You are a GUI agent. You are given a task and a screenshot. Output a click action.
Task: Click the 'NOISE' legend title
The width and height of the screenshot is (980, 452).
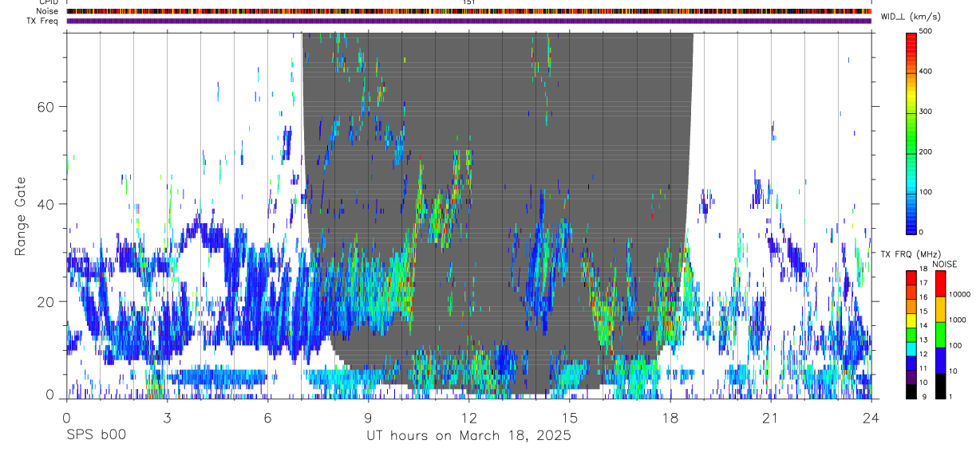[x=943, y=264]
